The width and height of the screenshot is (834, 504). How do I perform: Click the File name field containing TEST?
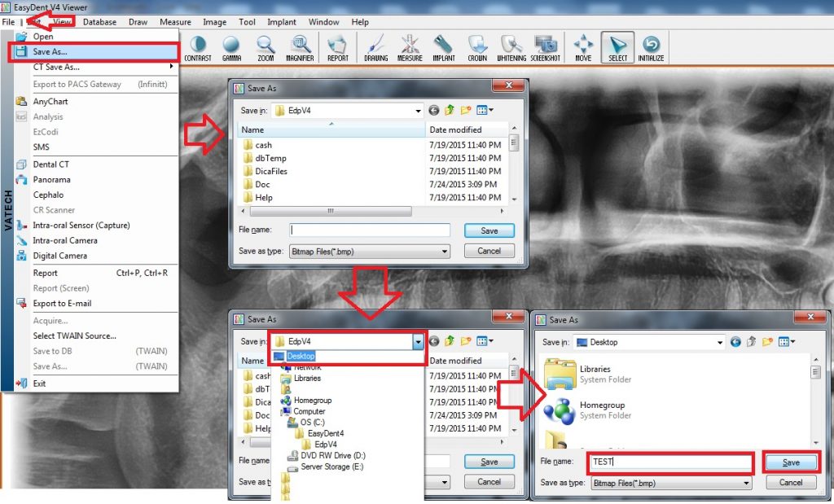(x=670, y=462)
